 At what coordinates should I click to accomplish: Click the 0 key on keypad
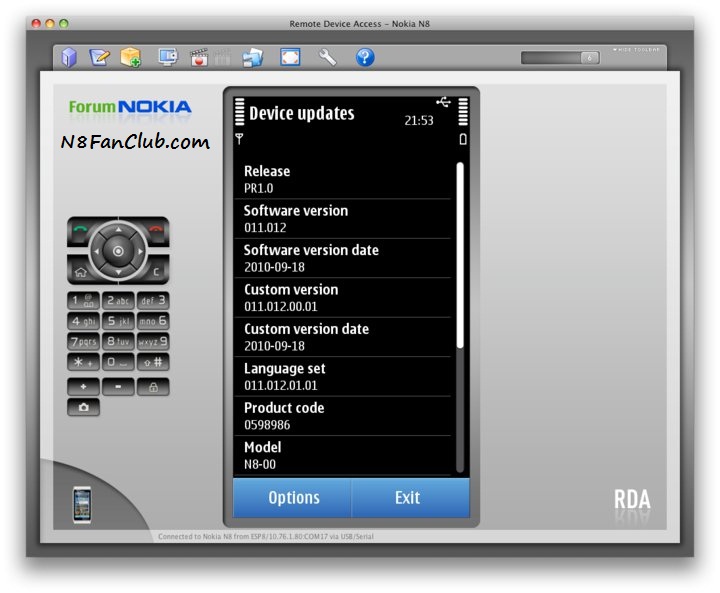pos(118,362)
